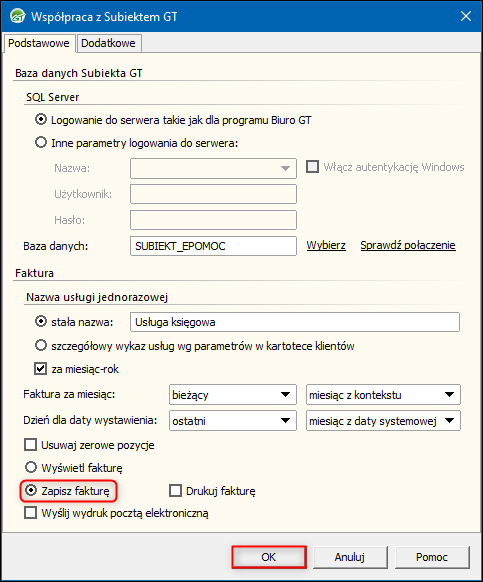483x582 pixels.
Task: Expand the miesiąc z kontekstu dropdown
Action: pos(383,395)
